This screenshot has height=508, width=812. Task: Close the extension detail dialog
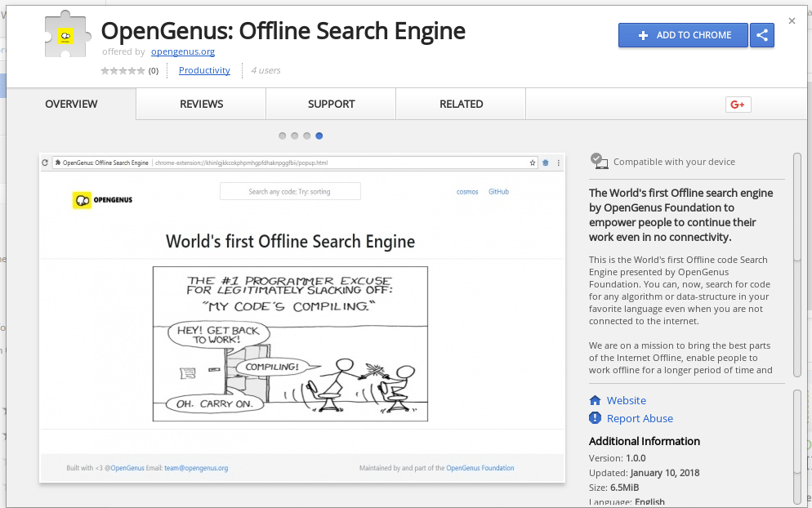(x=792, y=21)
